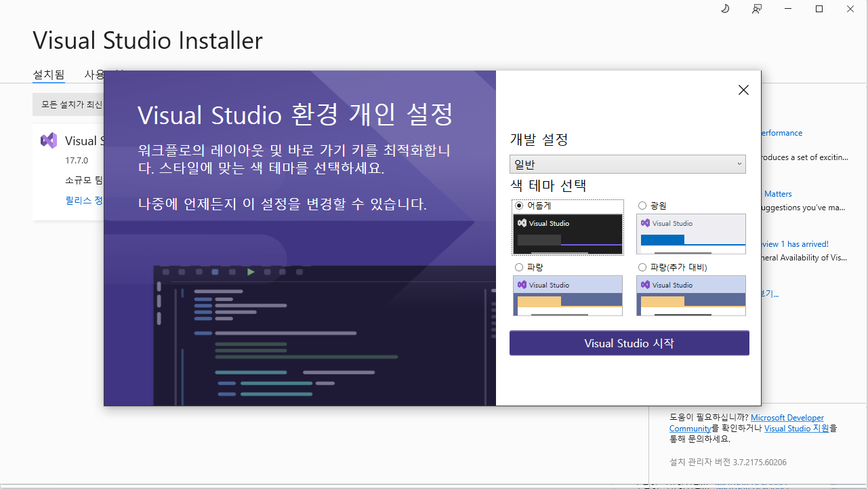Toggle the dark mode moon icon
The image size is (868, 489).
724,9
